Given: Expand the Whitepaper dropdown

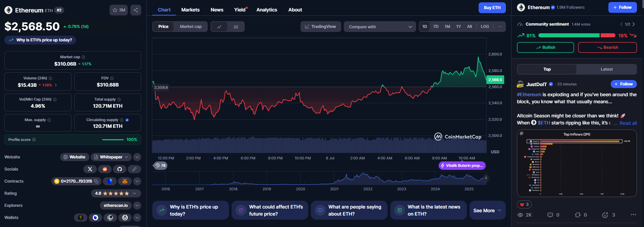Looking at the screenshot, I should 111,157.
